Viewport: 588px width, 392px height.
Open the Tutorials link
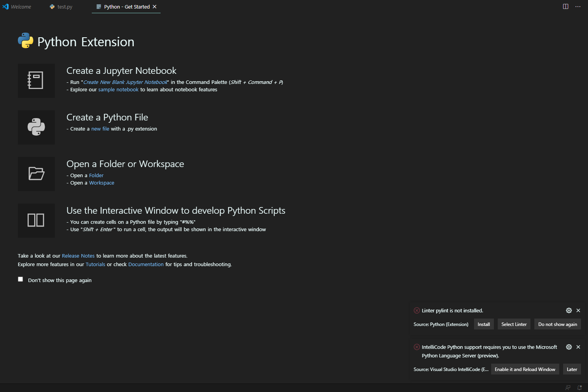coord(95,264)
